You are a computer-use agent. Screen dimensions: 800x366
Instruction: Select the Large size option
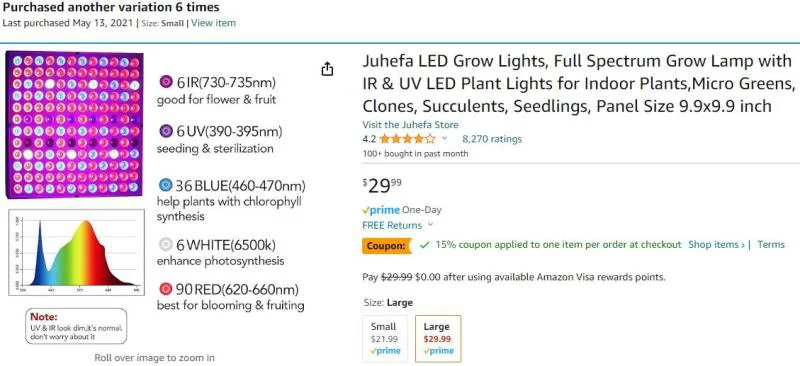click(x=438, y=338)
